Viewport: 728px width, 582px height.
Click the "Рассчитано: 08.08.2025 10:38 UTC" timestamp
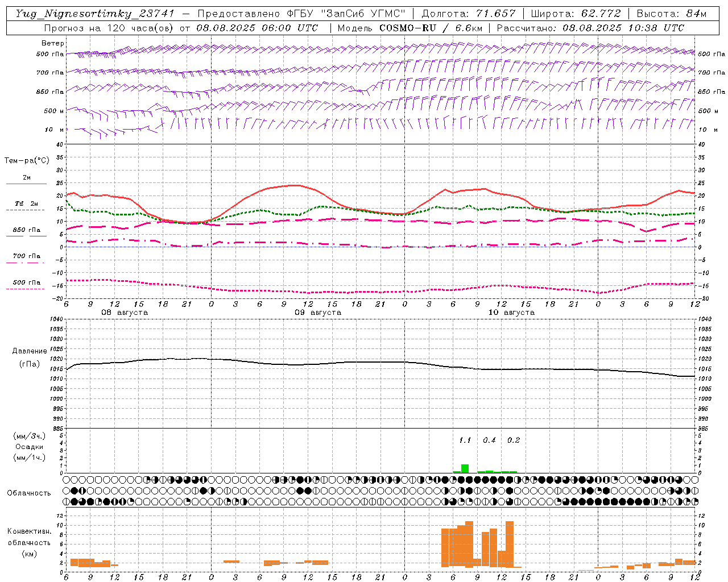590,28
